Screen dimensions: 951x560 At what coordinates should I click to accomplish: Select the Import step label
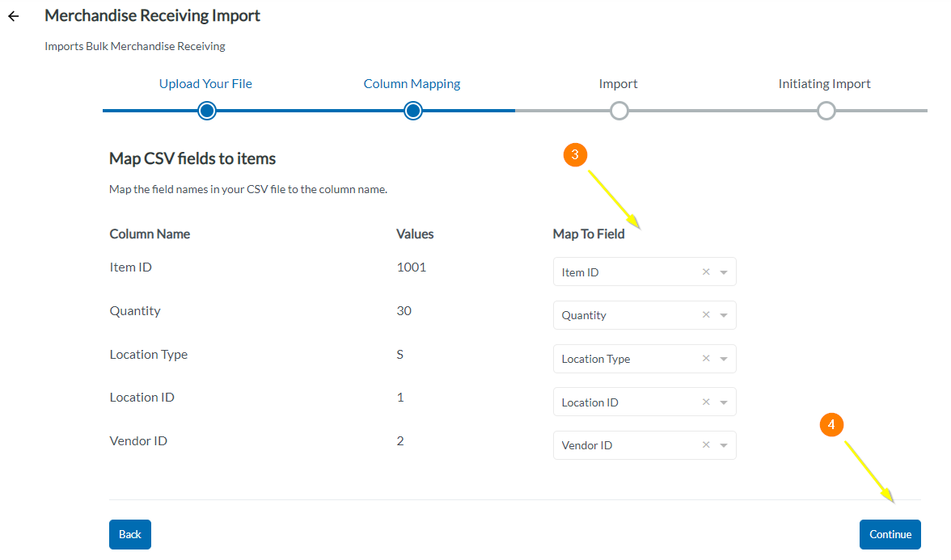618,84
